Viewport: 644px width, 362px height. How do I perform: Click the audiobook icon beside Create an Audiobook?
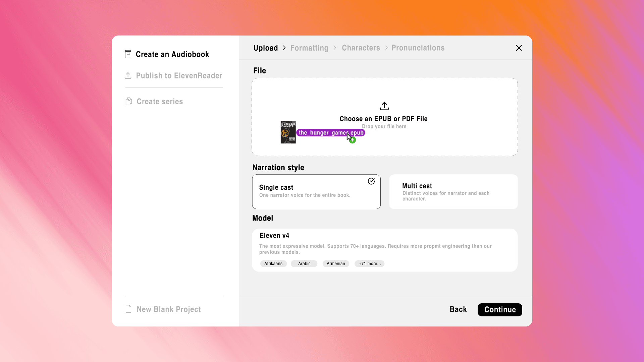(128, 54)
